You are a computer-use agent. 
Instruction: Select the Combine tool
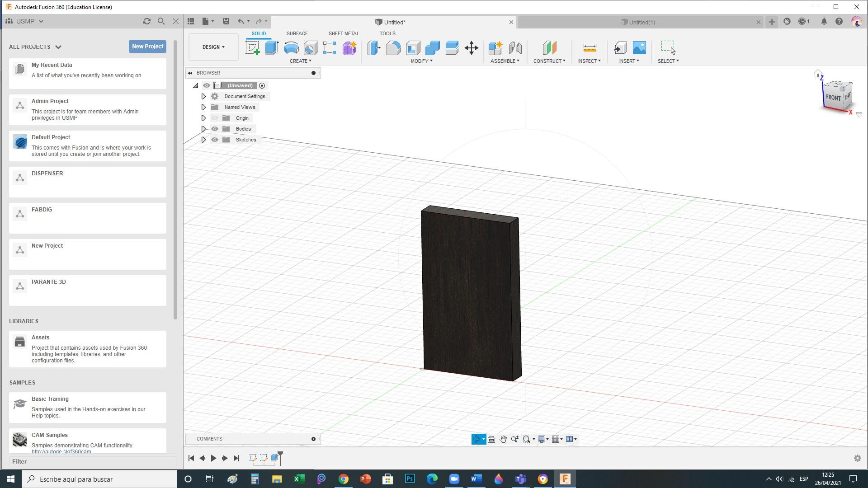[433, 48]
